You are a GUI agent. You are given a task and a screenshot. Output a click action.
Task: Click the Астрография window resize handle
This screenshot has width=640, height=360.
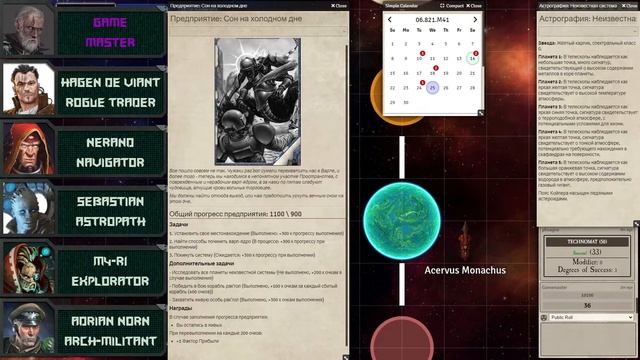(636, 224)
